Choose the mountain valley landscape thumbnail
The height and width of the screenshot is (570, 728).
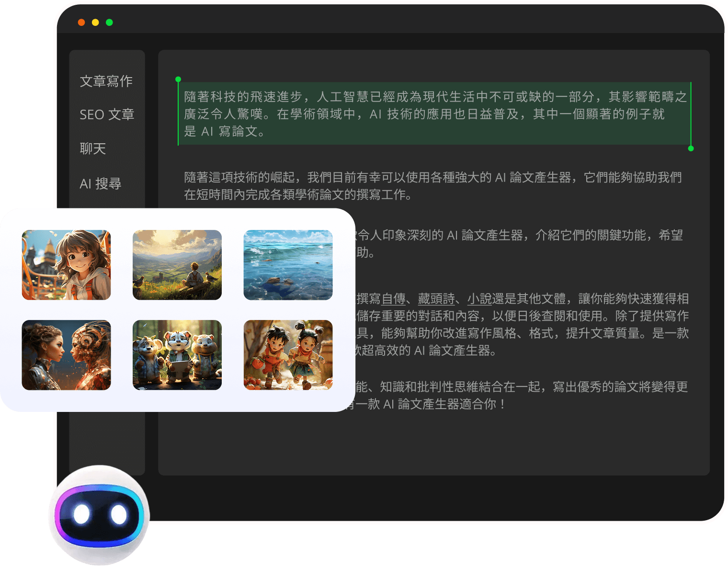click(x=177, y=265)
